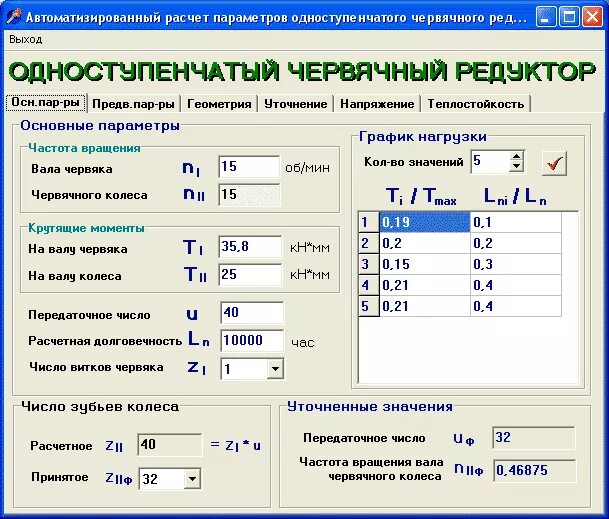The height and width of the screenshot is (519, 609).
Task: Select cell 0,4 in row 5
Action: pos(516,306)
